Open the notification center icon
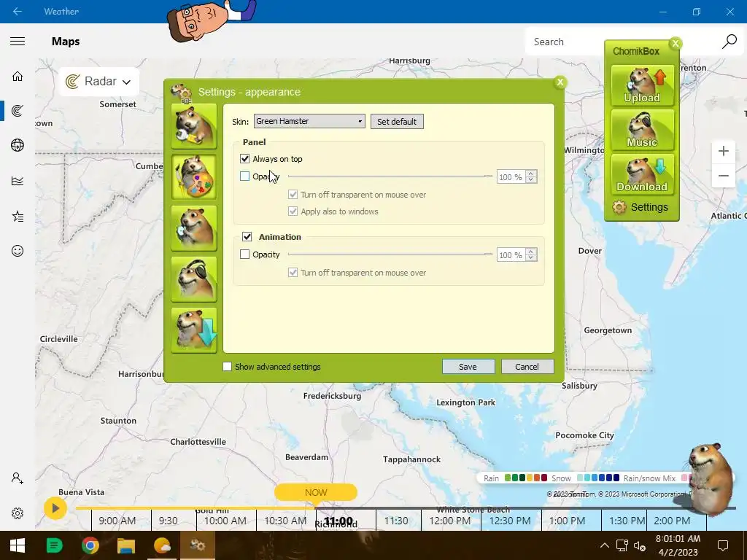747x560 pixels. [723, 545]
